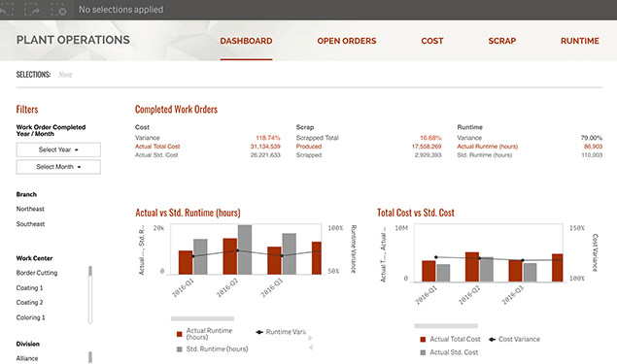
Task: Click the clear all selections icon
Action: point(58,10)
